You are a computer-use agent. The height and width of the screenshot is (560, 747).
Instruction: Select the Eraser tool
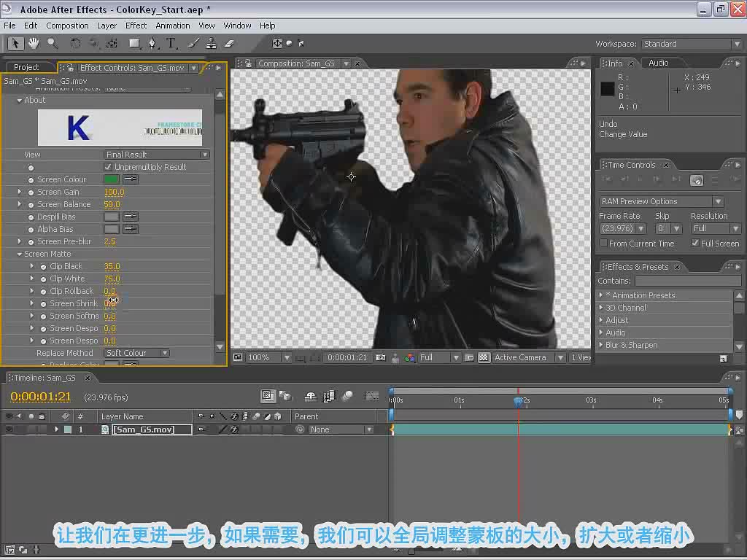(229, 43)
